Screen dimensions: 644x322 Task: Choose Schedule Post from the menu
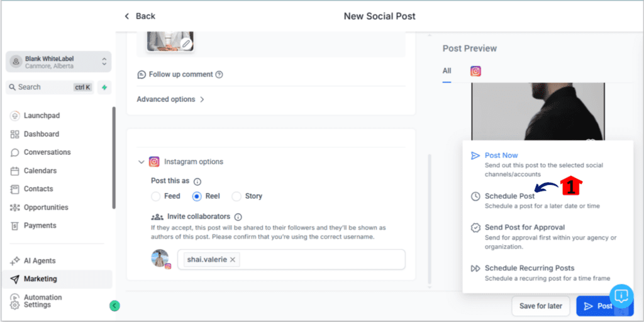coord(548,201)
